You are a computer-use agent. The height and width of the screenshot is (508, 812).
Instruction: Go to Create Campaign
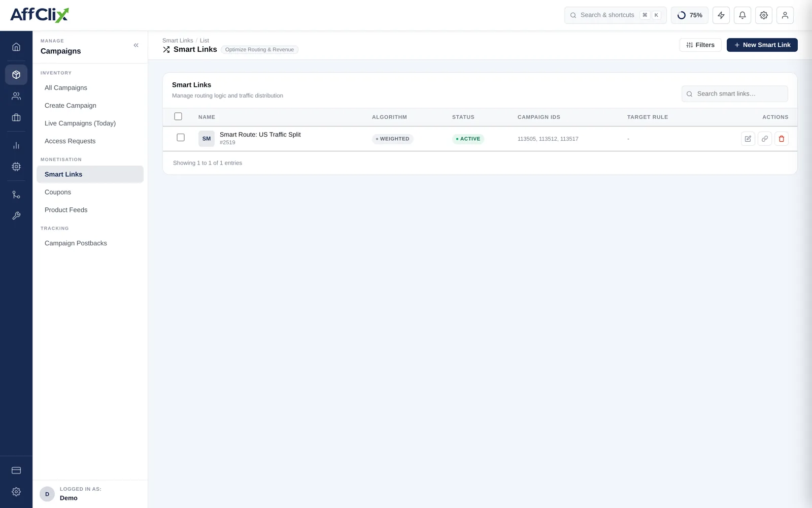[x=90, y=106]
